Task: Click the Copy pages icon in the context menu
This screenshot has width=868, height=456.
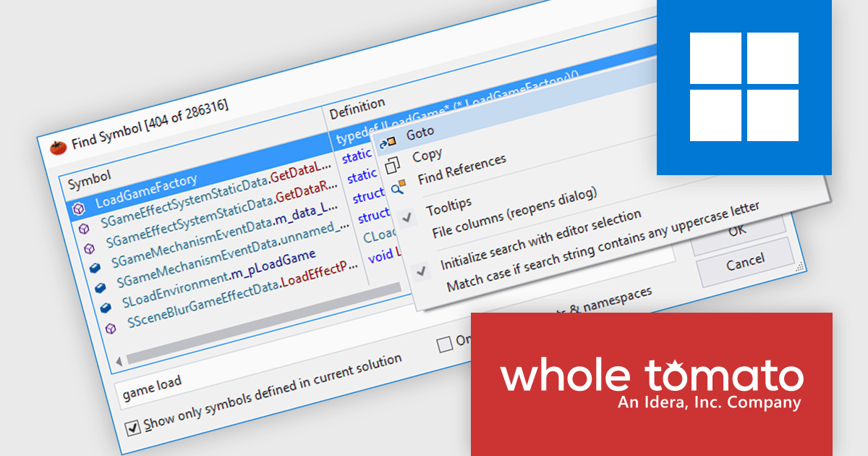Action: [393, 166]
